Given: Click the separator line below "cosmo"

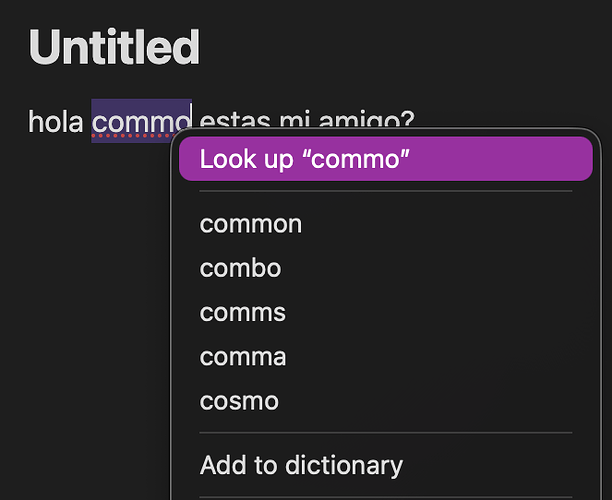Looking at the screenshot, I should click(x=385, y=433).
